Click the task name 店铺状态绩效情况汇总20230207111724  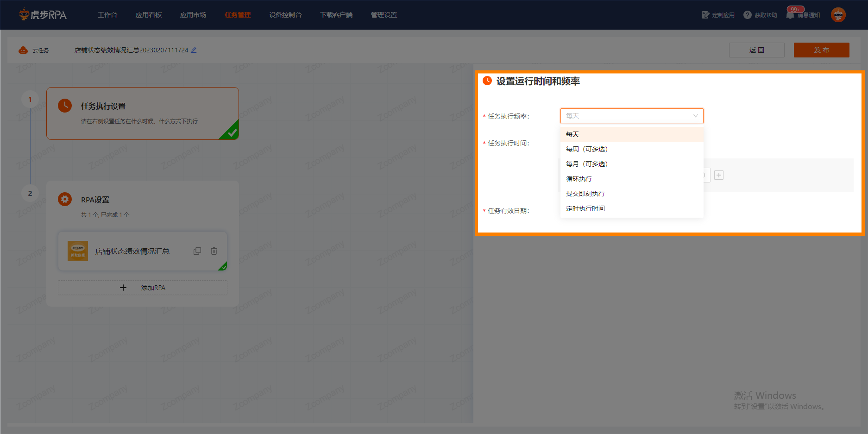(x=132, y=50)
